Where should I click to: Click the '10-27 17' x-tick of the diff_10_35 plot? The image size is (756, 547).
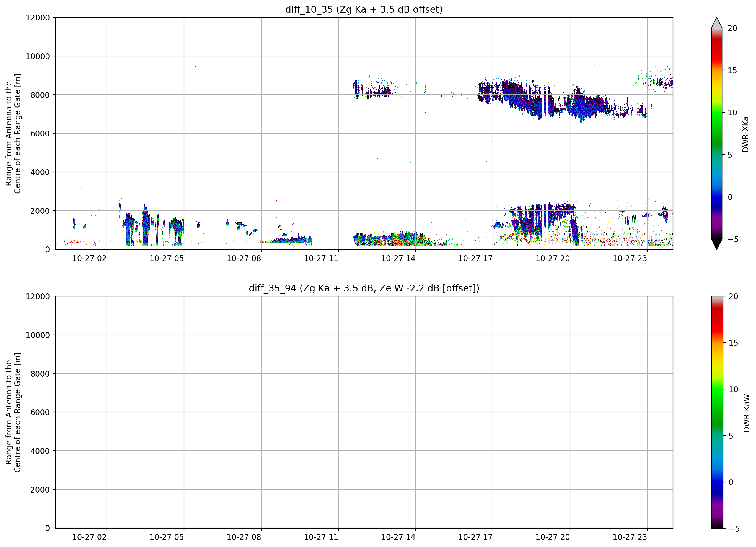476,259
